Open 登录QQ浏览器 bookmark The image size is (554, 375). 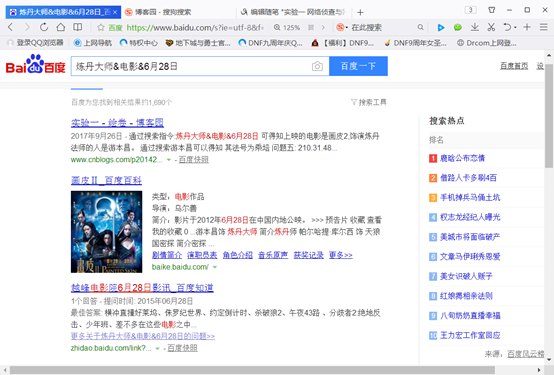(x=35, y=43)
